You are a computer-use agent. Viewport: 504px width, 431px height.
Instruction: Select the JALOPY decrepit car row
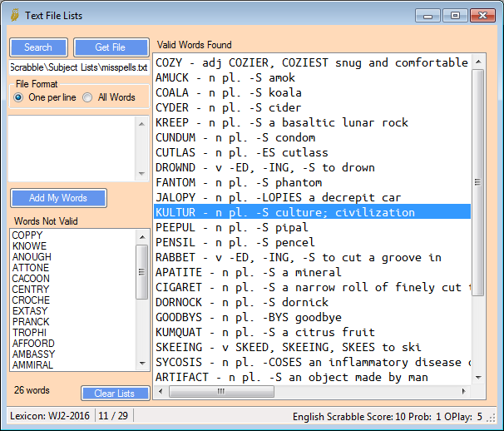(313, 197)
